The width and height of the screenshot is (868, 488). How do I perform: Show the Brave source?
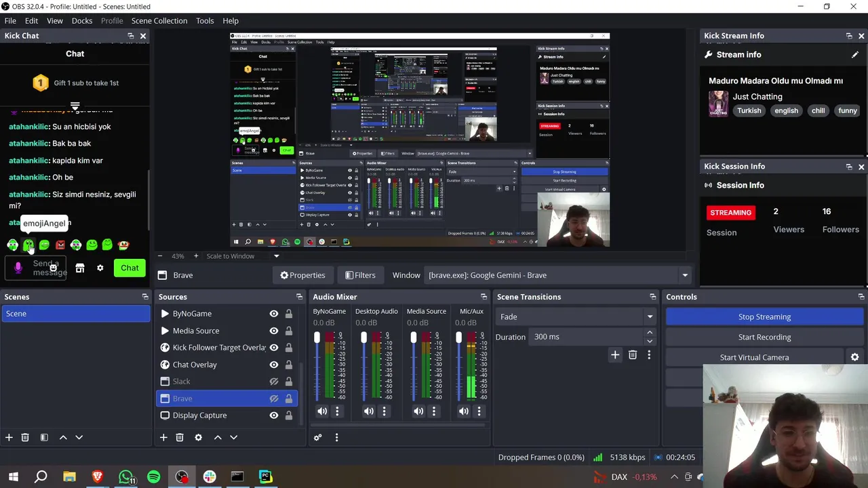pyautogui.click(x=274, y=399)
